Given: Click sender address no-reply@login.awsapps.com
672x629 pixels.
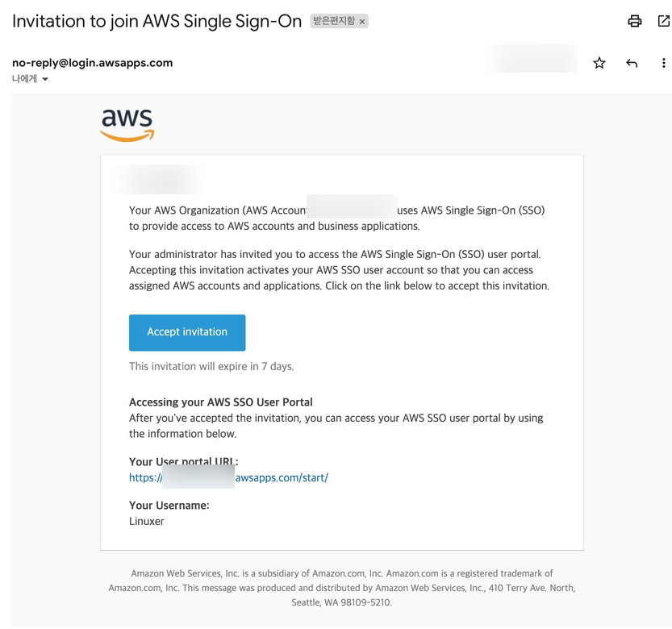Looking at the screenshot, I should 92,63.
